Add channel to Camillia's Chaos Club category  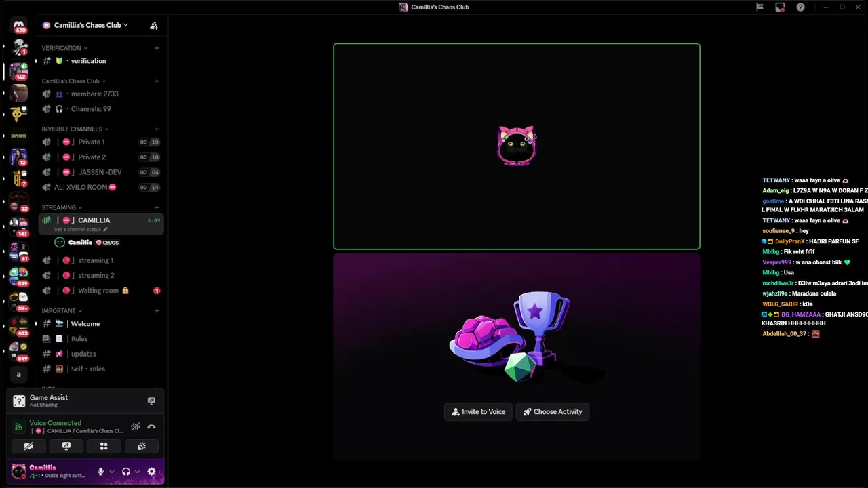point(157,81)
